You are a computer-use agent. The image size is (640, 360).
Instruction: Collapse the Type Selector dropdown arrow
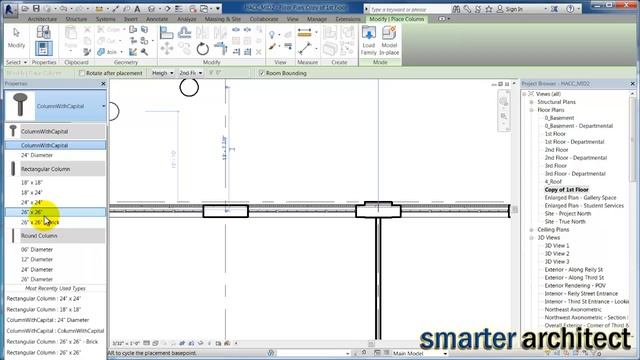click(x=103, y=106)
